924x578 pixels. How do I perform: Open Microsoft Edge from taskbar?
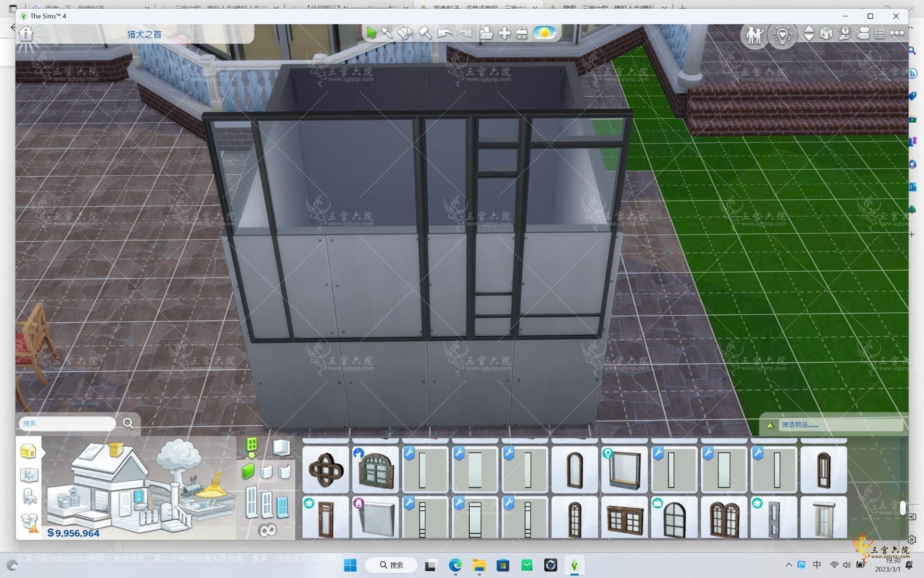[455, 565]
